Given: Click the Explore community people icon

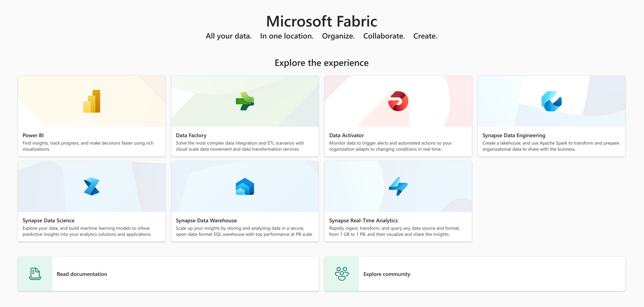Looking at the screenshot, I should click(342, 274).
